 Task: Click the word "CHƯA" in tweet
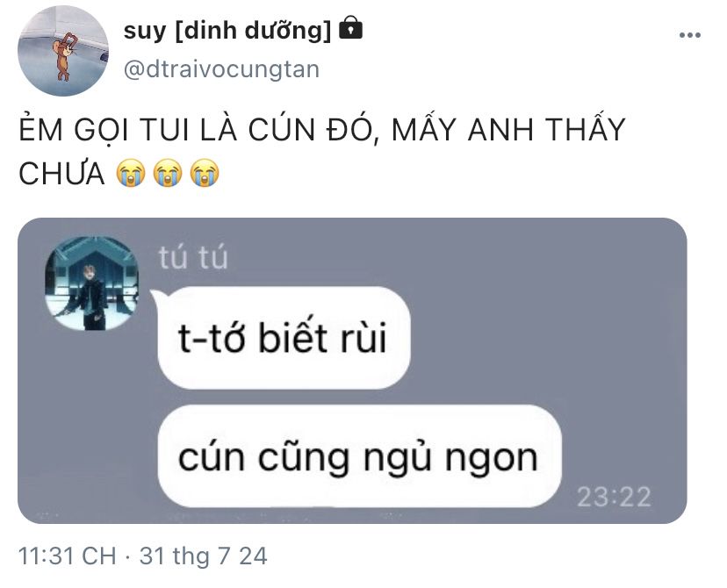coord(61,174)
